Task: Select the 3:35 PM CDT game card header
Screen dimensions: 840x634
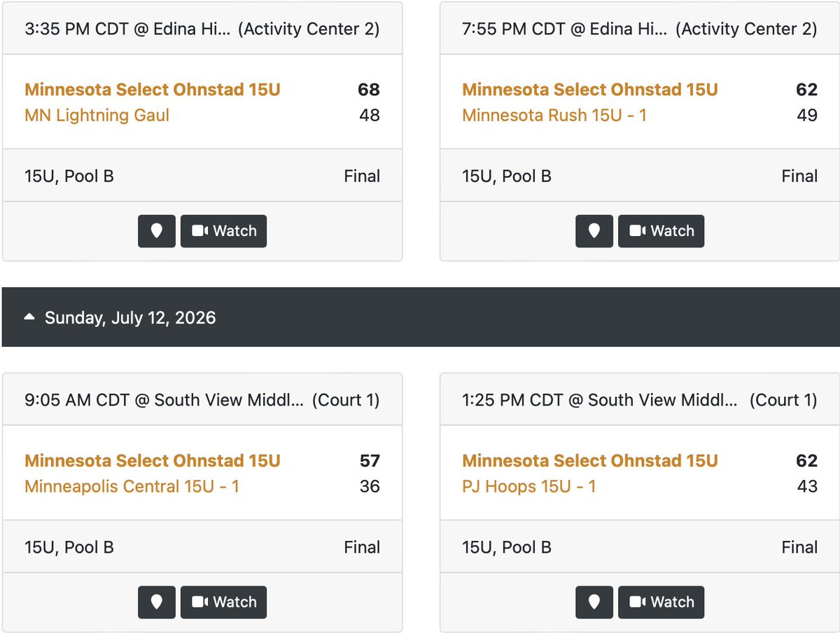Action: (202, 29)
